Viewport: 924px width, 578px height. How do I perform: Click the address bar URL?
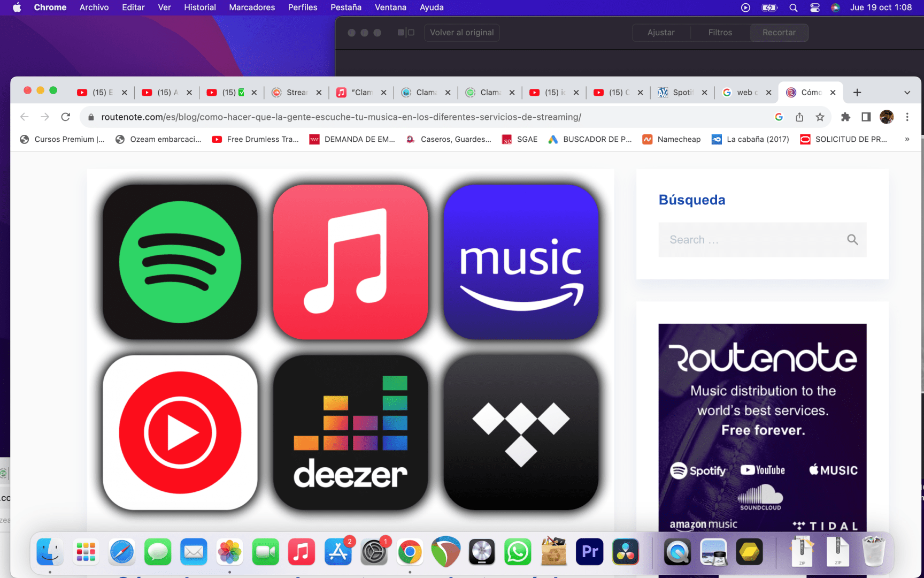click(341, 117)
